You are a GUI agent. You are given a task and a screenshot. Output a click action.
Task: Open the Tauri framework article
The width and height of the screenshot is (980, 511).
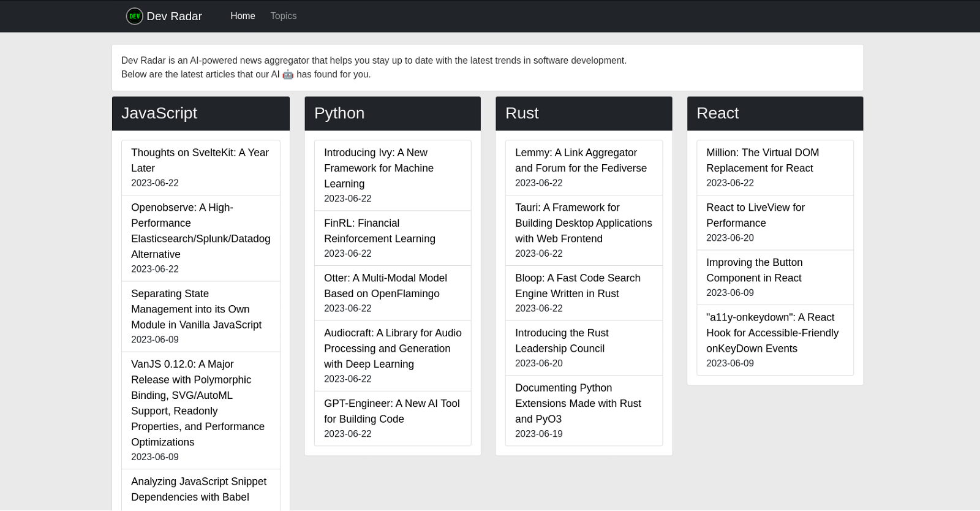[x=583, y=223]
